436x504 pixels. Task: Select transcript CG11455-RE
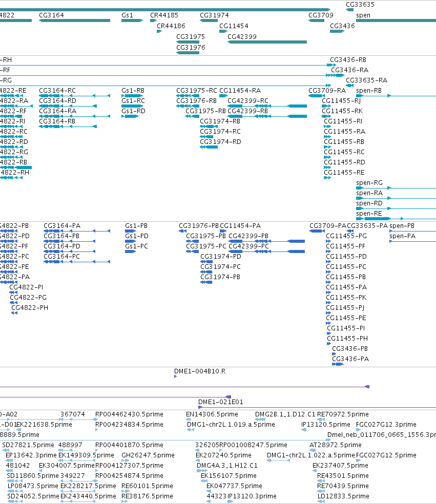[x=344, y=173]
